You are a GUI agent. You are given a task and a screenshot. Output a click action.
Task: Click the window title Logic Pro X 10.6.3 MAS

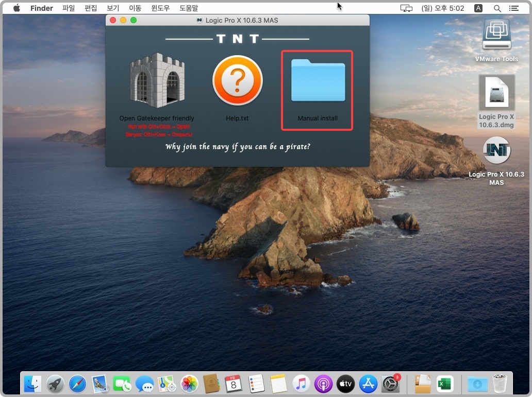(x=242, y=21)
